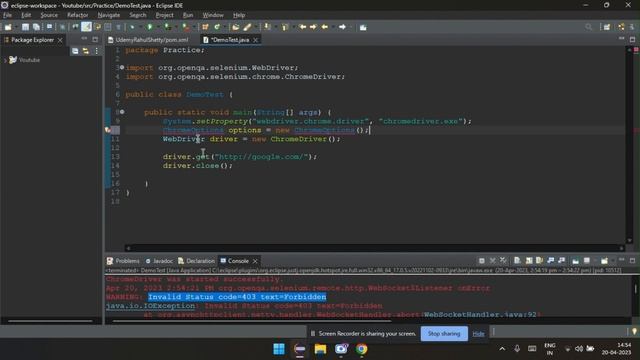The height and width of the screenshot is (360, 640).
Task: Click the Open Perspective icon
Action: [607, 27]
